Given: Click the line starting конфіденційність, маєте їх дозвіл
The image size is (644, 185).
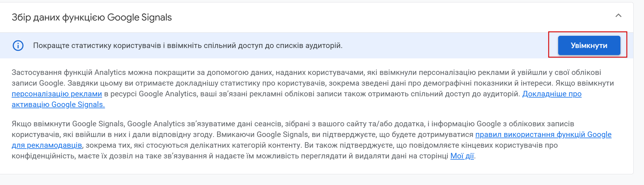Looking at the screenshot, I should click(215, 156).
